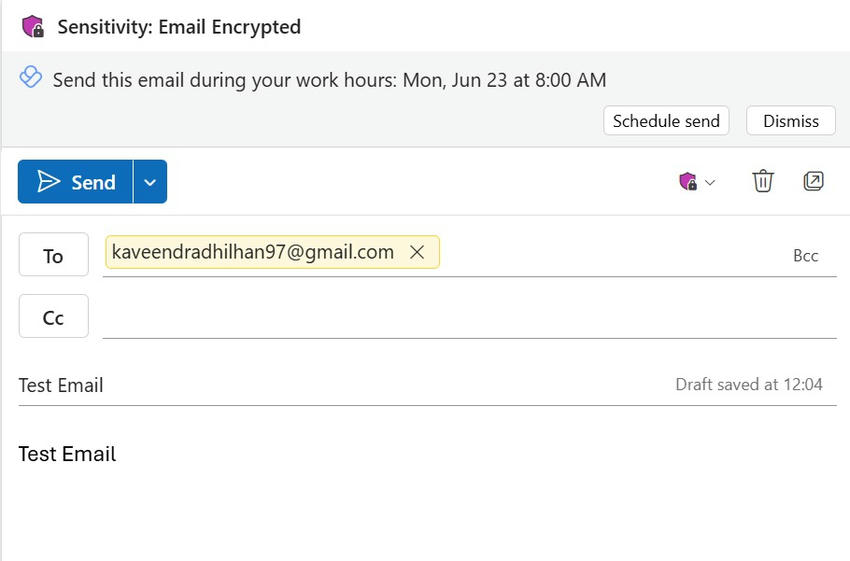Dismiss the work hours suggestion
The image size is (850, 561).
[790, 121]
